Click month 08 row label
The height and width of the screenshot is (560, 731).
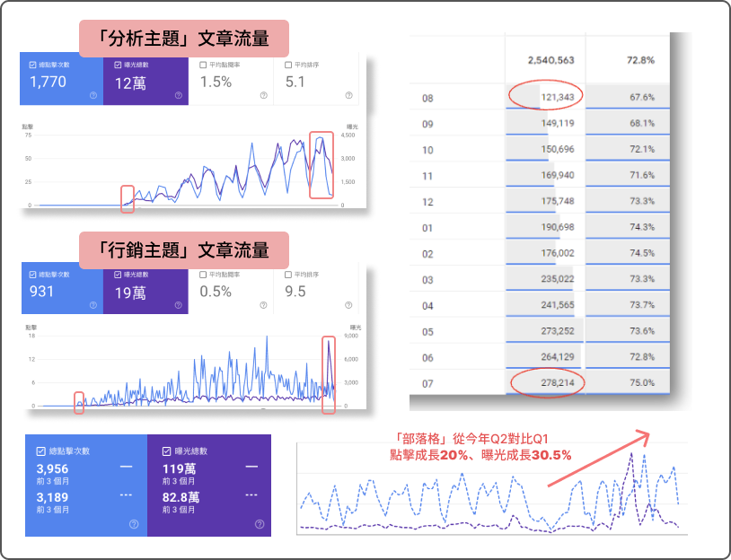point(427,99)
